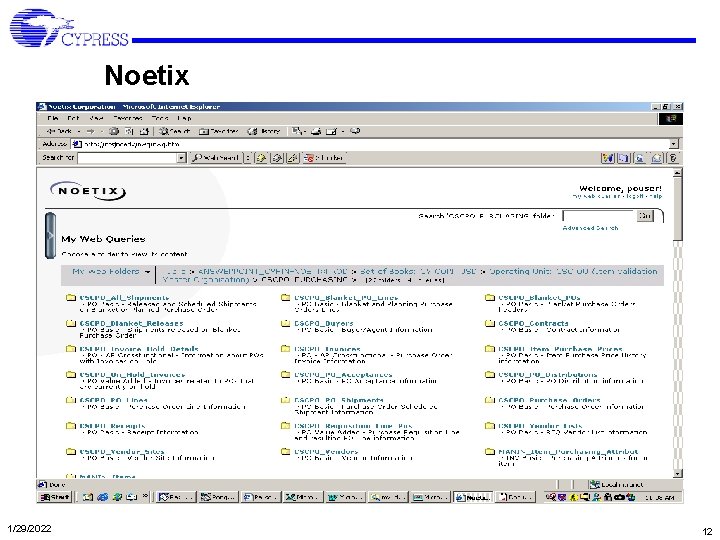Click folder icon beside CSCPO_PO_Acceptances
Screen dimensions: 720x540
(x=286, y=375)
